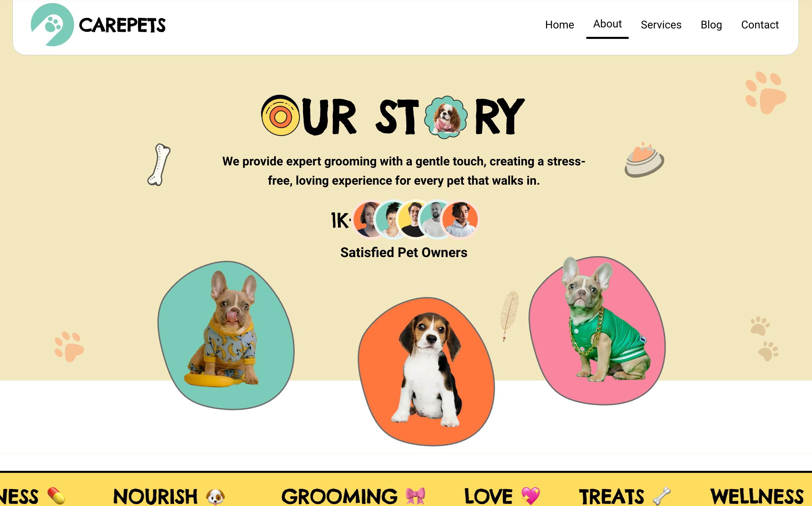Open the beagle puppy on orange photo
The height and width of the screenshot is (506, 812).
(x=426, y=371)
